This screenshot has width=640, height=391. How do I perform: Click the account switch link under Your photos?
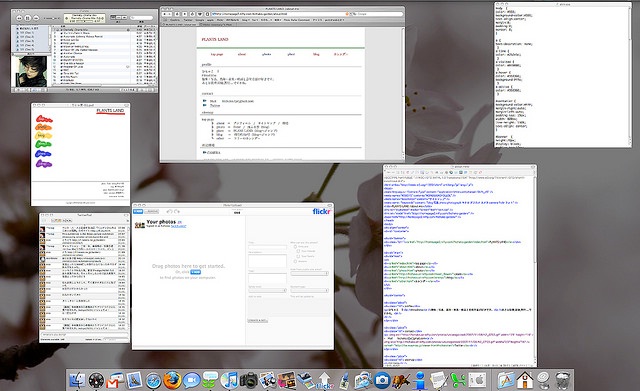point(178,226)
